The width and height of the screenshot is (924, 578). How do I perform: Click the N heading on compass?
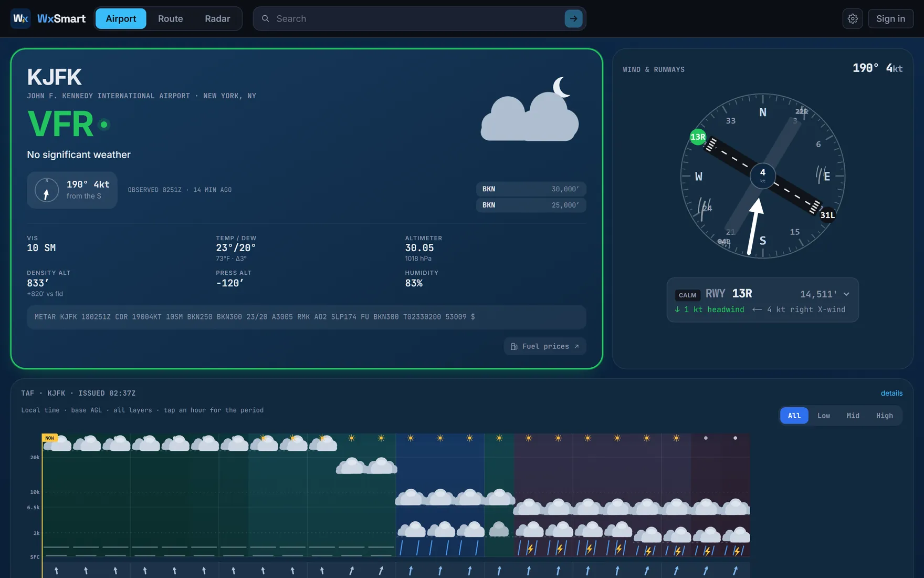click(763, 112)
